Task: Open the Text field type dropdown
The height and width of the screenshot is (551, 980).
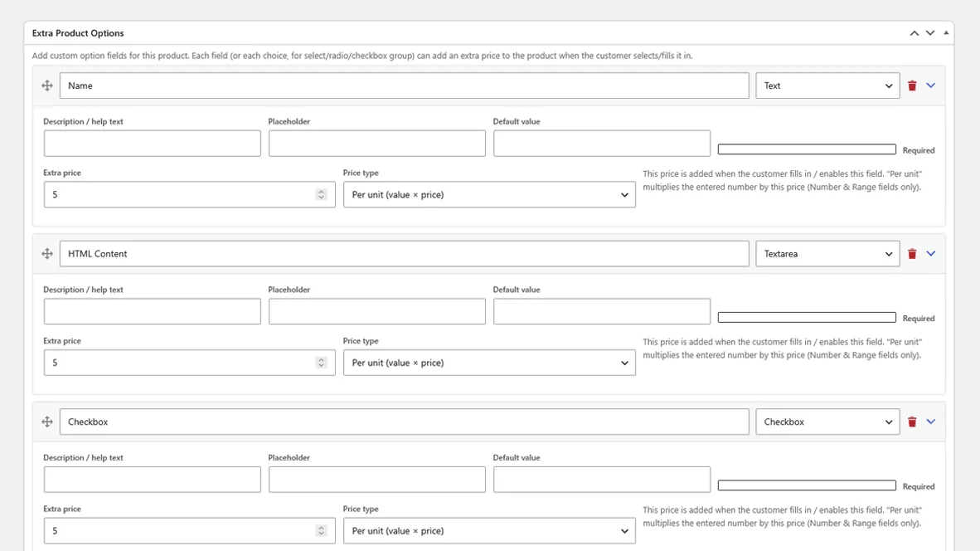Action: click(x=827, y=85)
